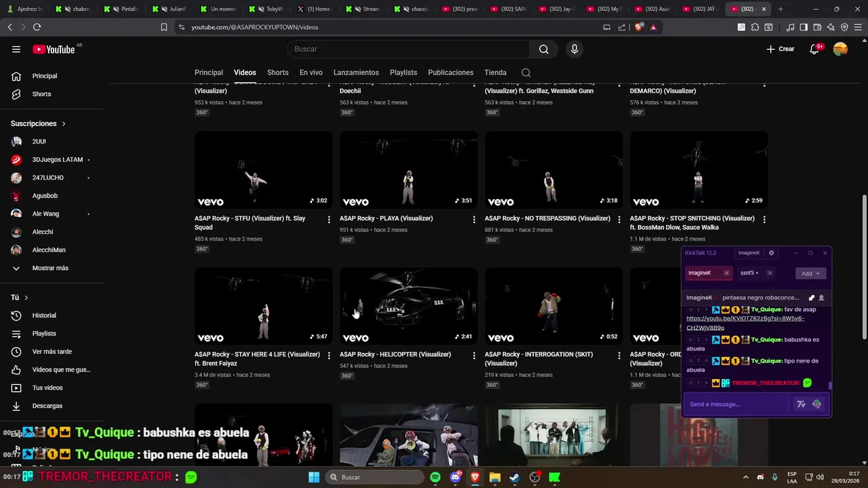Screen dimensions: 868x488
Task: Open Discord from the taskbar
Action: click(456, 477)
